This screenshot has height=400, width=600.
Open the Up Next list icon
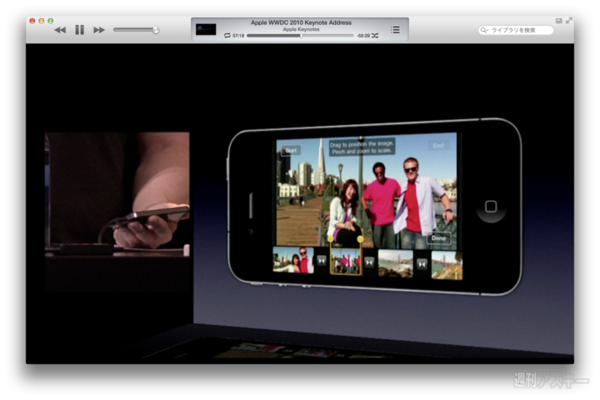click(x=395, y=29)
